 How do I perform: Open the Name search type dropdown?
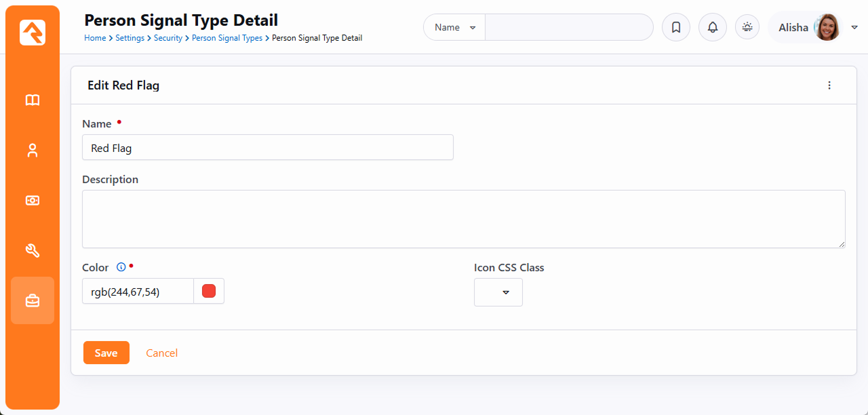pyautogui.click(x=454, y=28)
